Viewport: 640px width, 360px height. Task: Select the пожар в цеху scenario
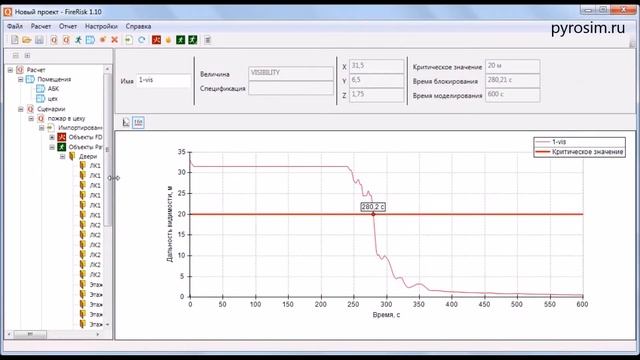tap(67, 118)
